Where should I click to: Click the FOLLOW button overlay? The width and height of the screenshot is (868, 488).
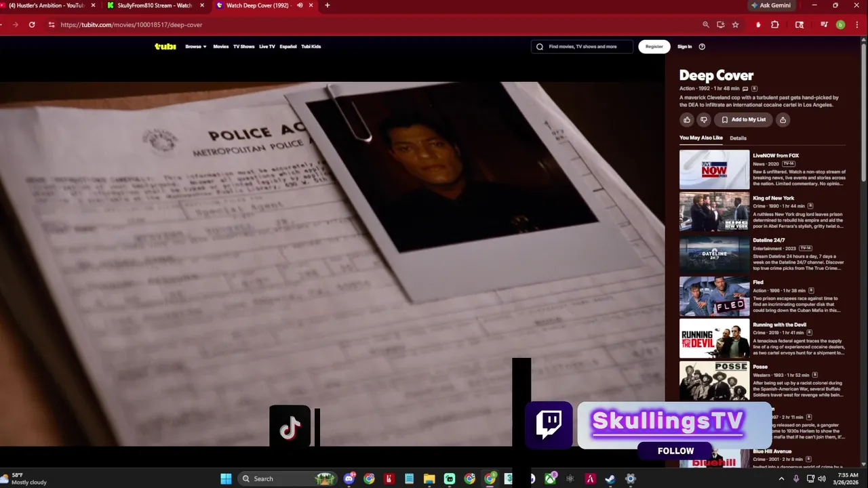pos(675,451)
